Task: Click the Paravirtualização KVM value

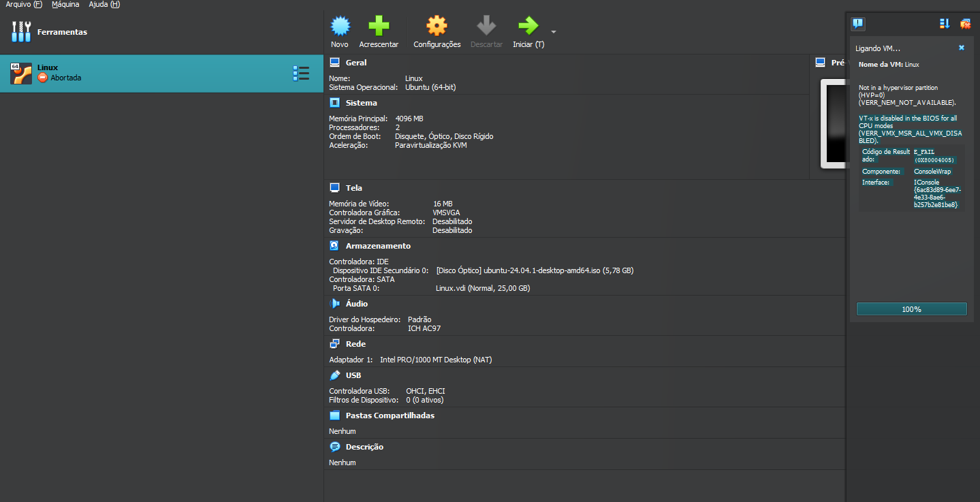Action: 431,145
